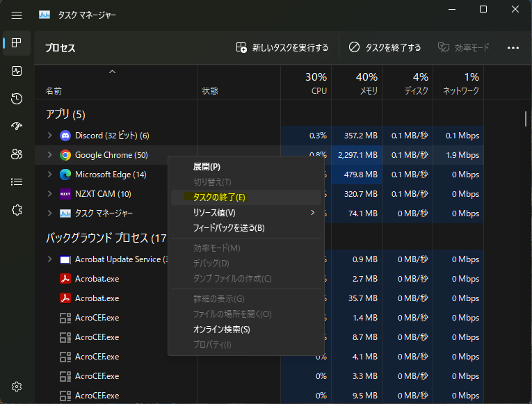532x404 pixels.
Task: Sort by CPU column header
Action: click(306, 83)
